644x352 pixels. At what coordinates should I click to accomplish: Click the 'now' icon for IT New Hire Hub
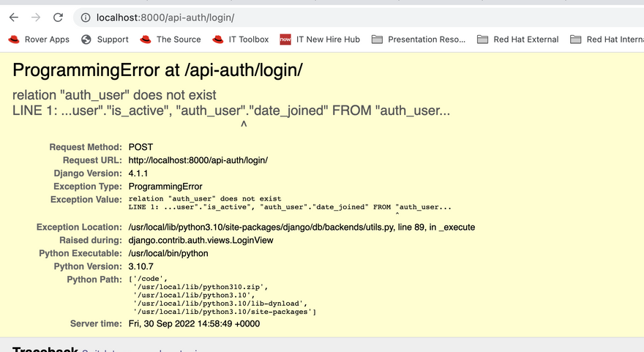(285, 40)
